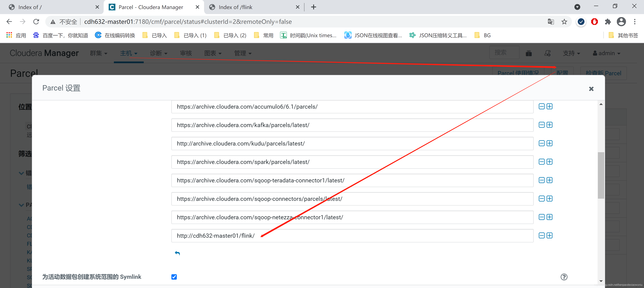Click the blue undo revert arrow

tap(177, 253)
